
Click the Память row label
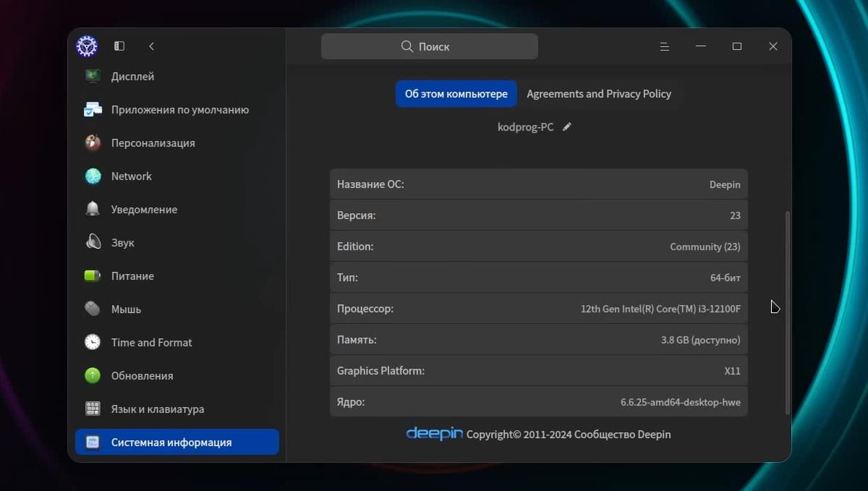coord(357,339)
